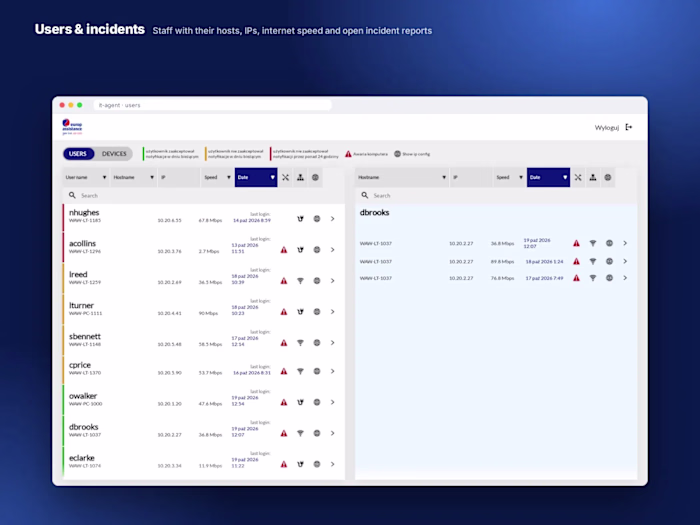700x525 pixels.
Task: Click sbennett incident warning icon
Action: tap(284, 343)
